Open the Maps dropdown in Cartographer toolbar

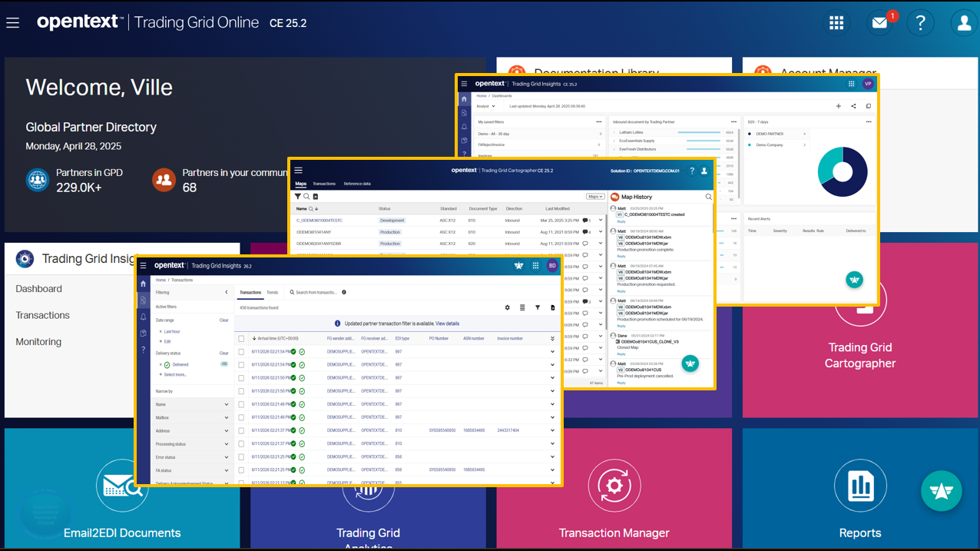(595, 197)
